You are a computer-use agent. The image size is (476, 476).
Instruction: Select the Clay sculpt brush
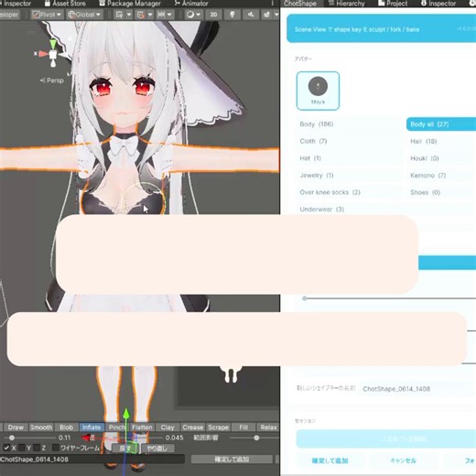(x=168, y=427)
